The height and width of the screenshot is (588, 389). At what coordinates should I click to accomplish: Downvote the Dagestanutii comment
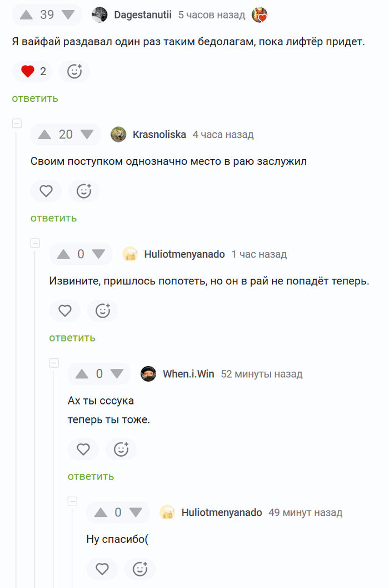tap(68, 15)
